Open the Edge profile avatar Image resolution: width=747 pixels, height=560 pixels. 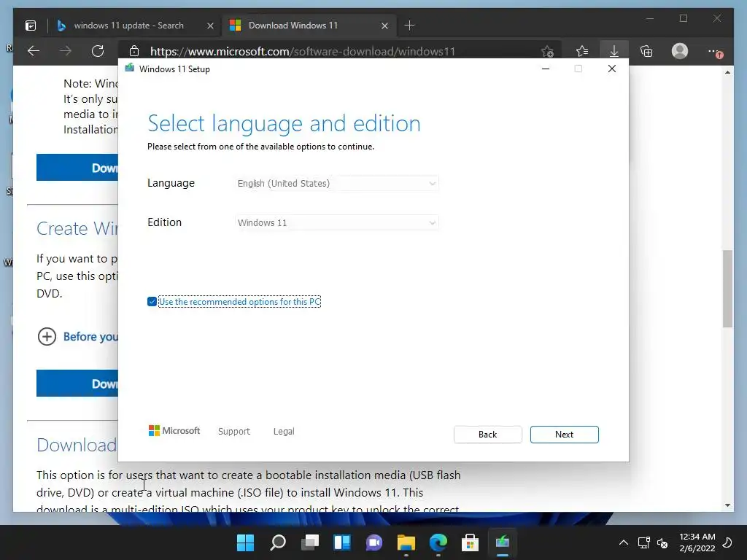coord(680,51)
